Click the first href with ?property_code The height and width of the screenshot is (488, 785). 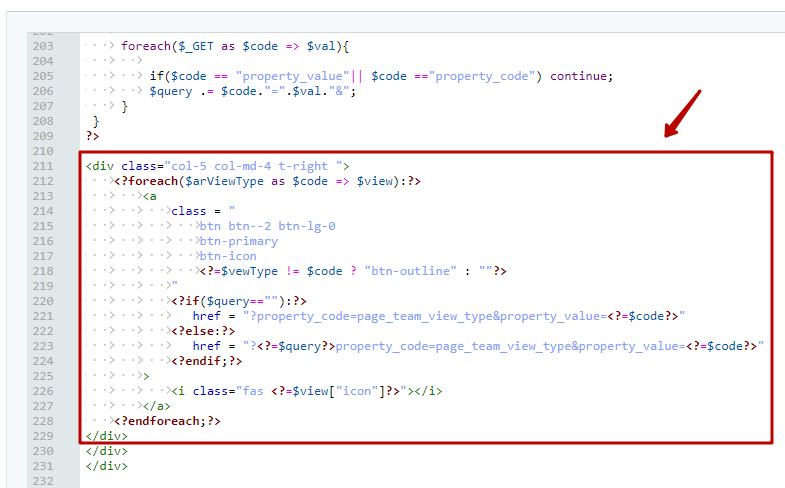(438, 316)
